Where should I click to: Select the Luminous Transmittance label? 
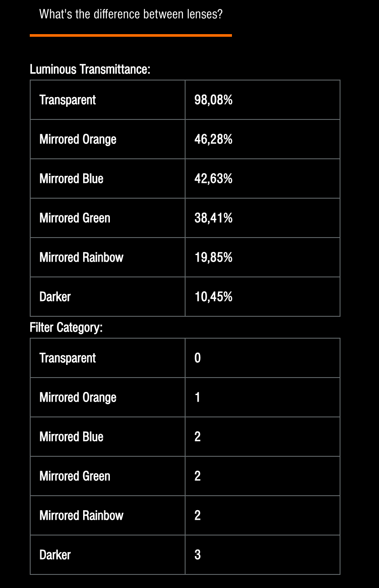click(90, 69)
